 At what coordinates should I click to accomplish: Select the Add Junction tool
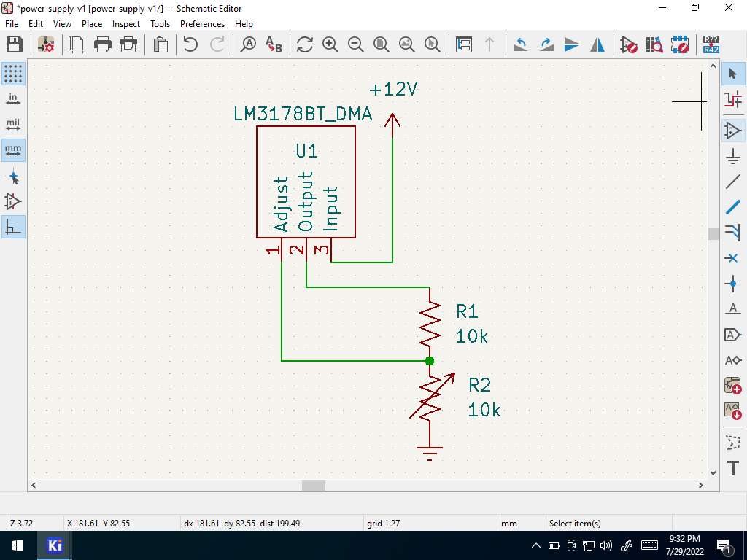point(733,284)
